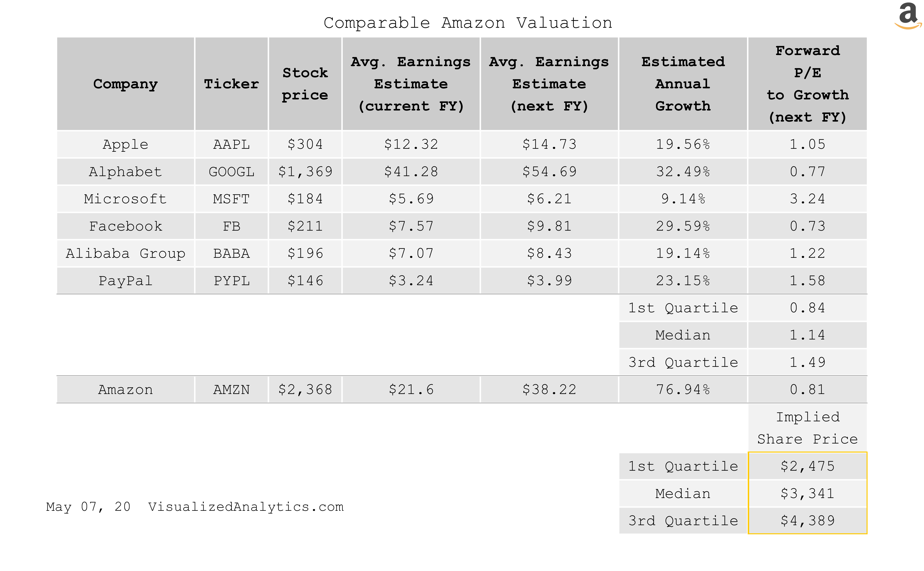Select the Apple company cell

coord(125,144)
